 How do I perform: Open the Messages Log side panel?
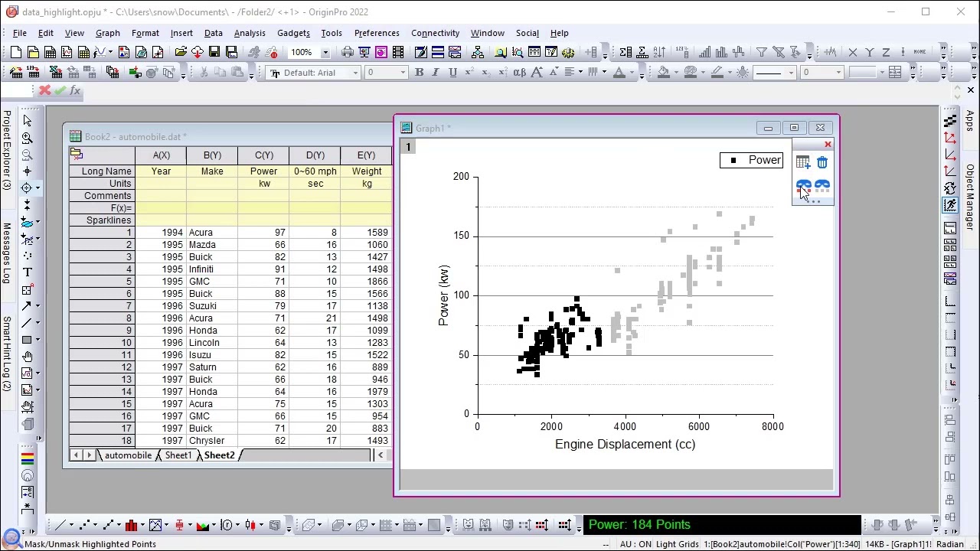coord(7,253)
